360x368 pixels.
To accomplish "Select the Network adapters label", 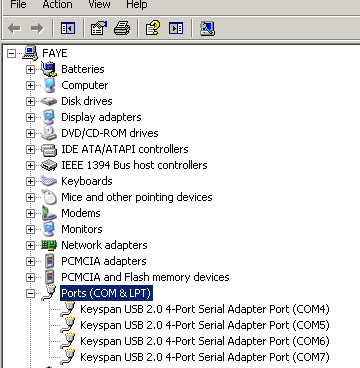I will (104, 245).
